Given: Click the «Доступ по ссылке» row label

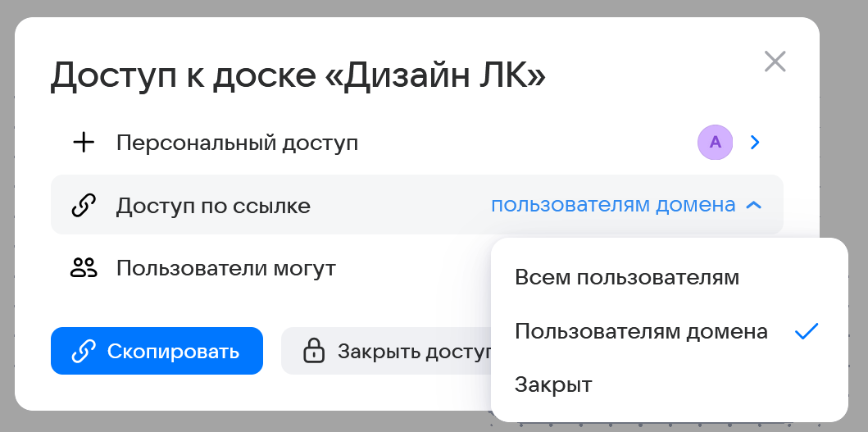Looking at the screenshot, I should (213, 206).
